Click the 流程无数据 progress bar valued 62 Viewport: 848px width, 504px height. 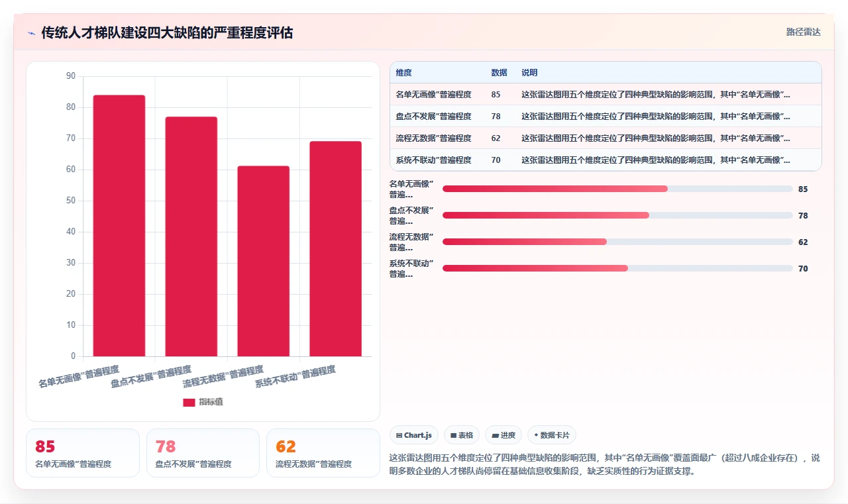(x=617, y=242)
